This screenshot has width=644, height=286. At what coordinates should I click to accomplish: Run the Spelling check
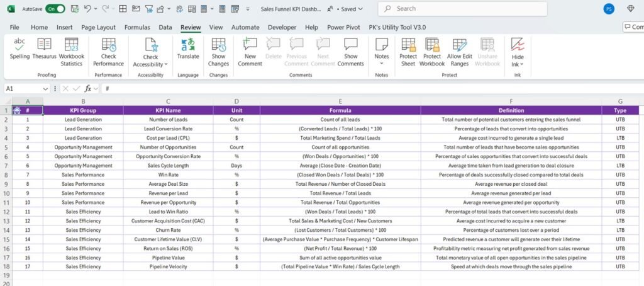[19, 49]
